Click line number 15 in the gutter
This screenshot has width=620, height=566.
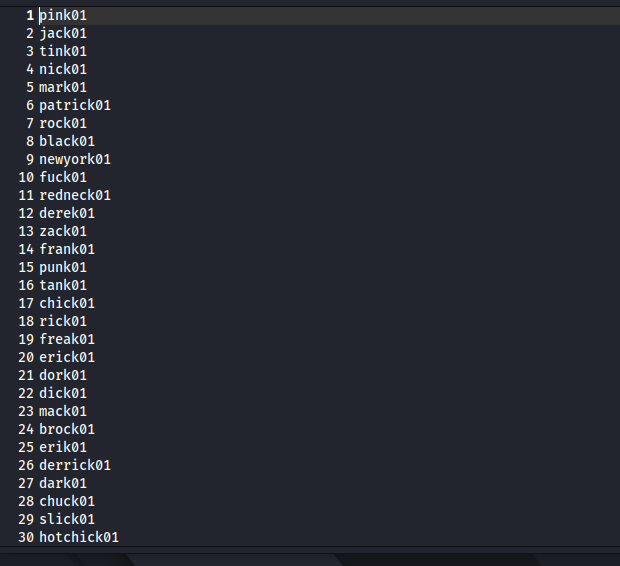click(26, 267)
